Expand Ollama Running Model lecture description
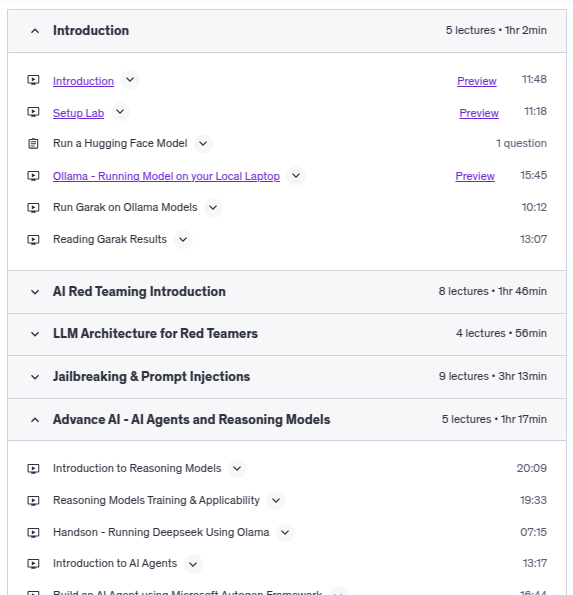Viewport: 573px width, 595px height. (296, 176)
